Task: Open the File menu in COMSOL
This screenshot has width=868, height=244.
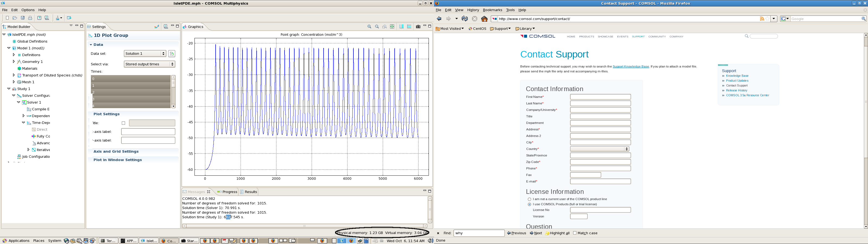Action: pyautogui.click(x=5, y=10)
